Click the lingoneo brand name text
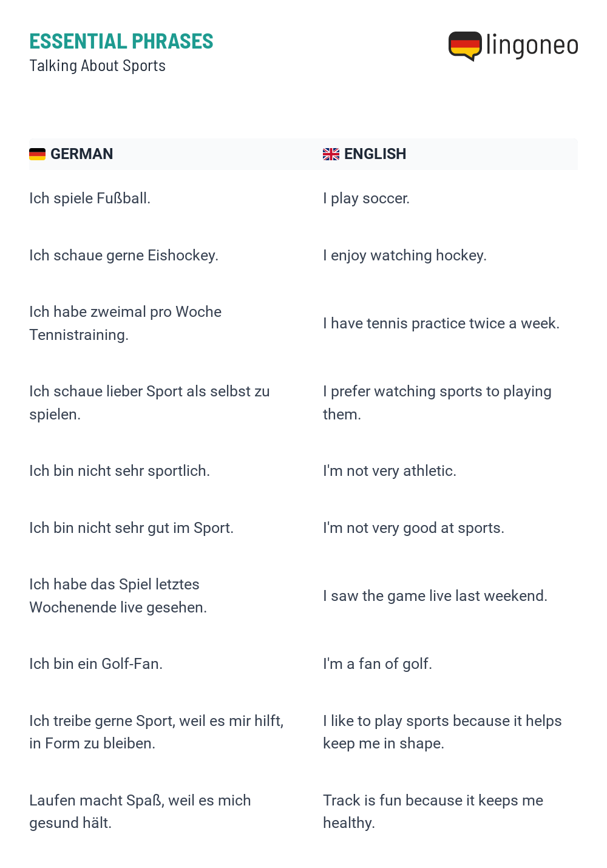Viewport: 607px width, 868px height. pos(532,46)
